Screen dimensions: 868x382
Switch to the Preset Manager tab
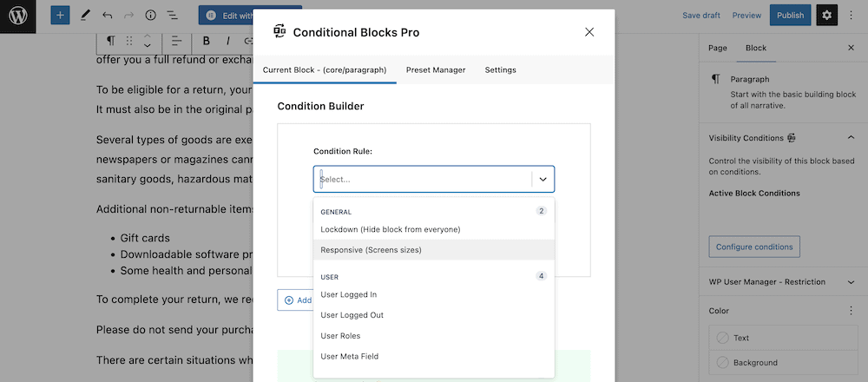coord(436,69)
